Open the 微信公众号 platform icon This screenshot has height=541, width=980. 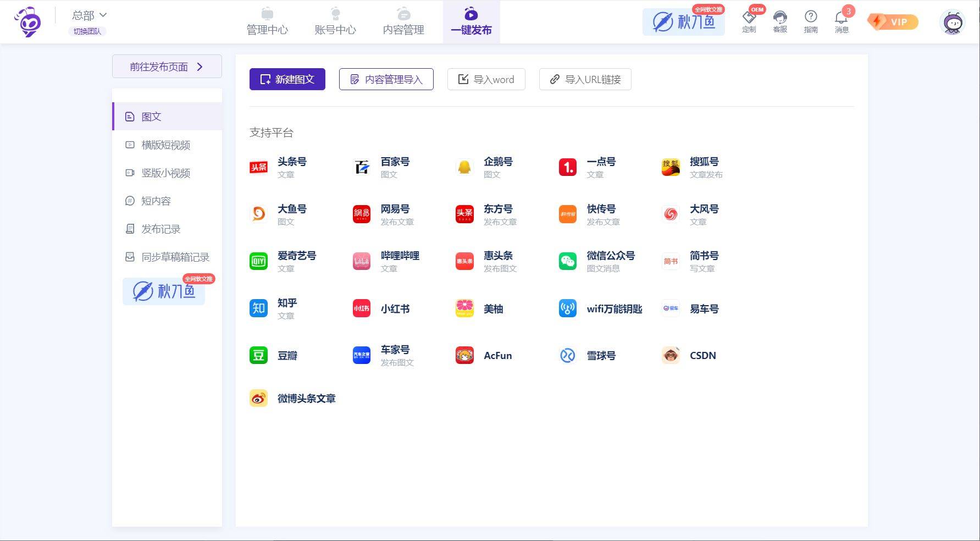[568, 261]
